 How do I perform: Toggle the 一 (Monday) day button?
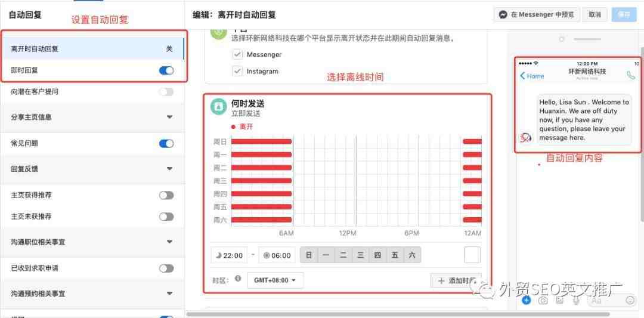click(x=326, y=255)
